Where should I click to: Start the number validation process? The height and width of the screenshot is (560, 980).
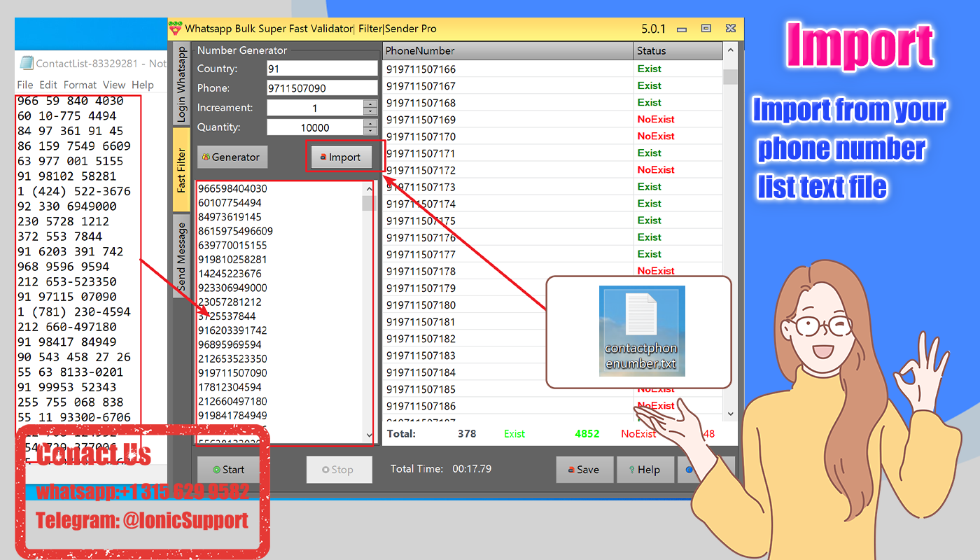tap(227, 470)
